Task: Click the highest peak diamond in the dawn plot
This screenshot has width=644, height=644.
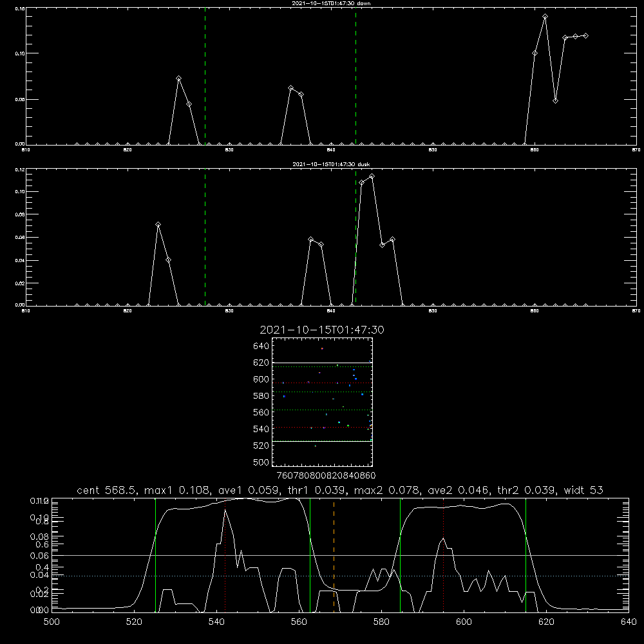Action: pos(545,17)
